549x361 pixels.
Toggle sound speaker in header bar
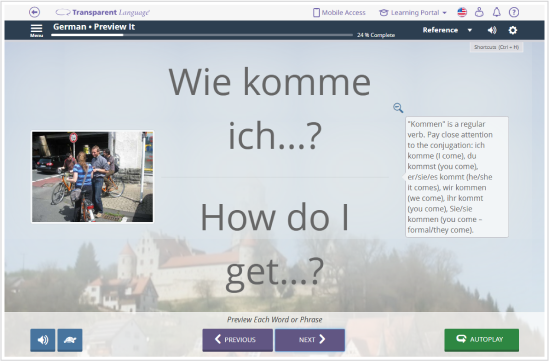click(x=492, y=30)
